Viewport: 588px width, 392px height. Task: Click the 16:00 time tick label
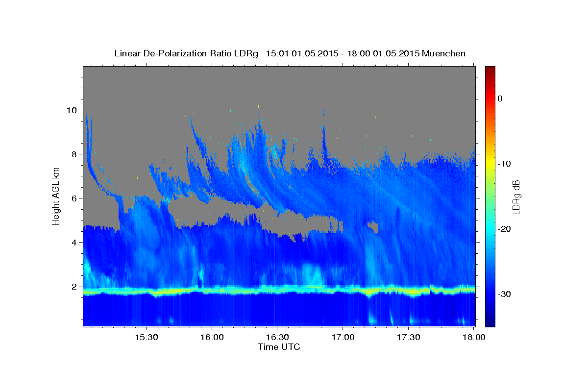click(212, 338)
